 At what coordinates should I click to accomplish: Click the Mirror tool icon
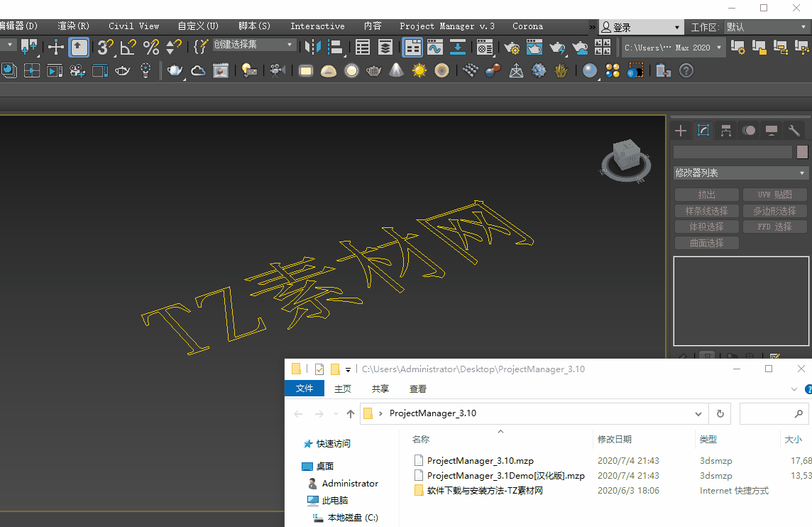click(x=312, y=48)
